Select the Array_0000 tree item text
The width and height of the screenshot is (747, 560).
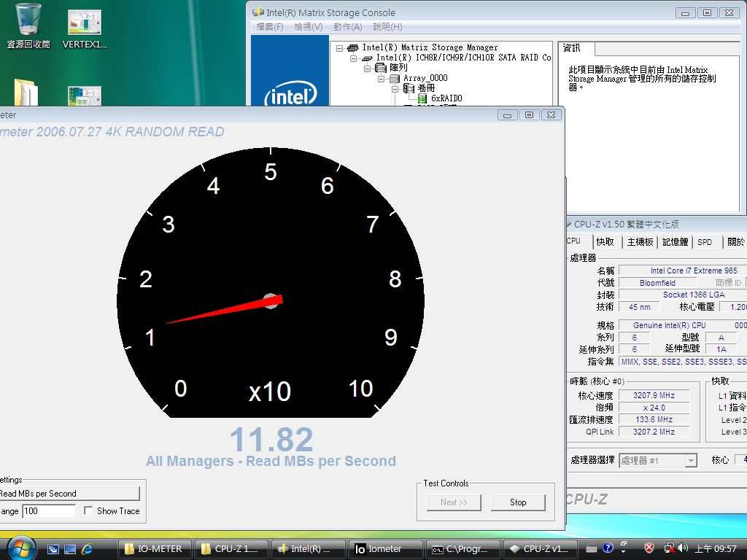pos(425,78)
